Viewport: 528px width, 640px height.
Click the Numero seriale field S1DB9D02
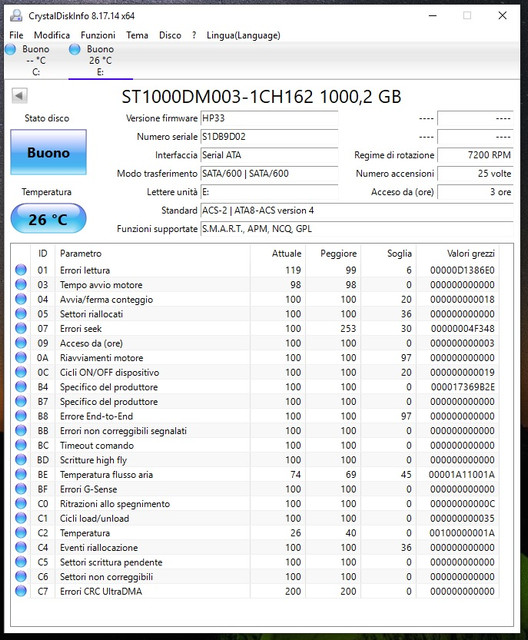point(269,137)
